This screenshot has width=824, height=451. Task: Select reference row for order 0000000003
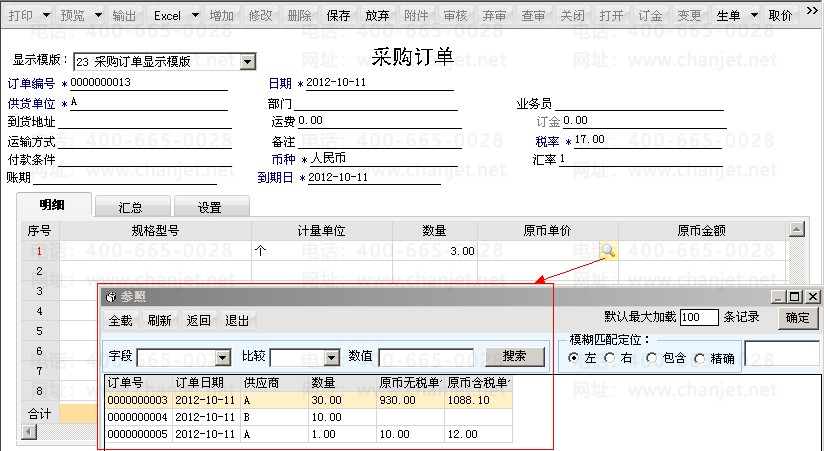coord(308,400)
